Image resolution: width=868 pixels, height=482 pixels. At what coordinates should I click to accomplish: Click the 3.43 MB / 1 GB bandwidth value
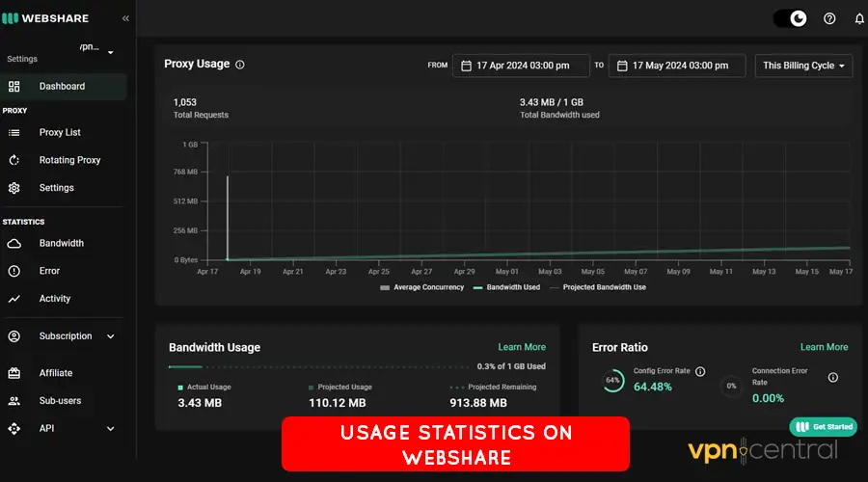[552, 102]
